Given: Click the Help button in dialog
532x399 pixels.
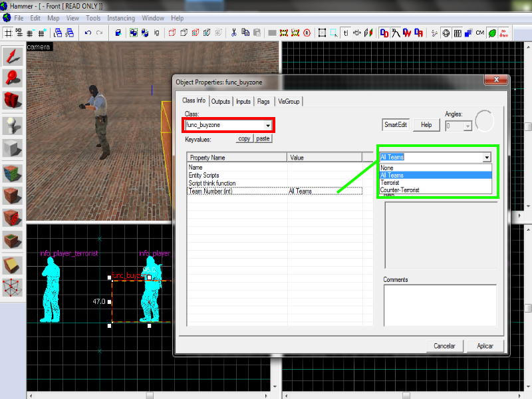Looking at the screenshot, I should (426, 125).
